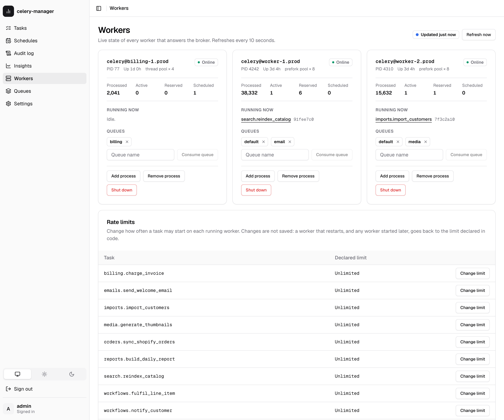Viewport: 504px width, 420px height.
Task: Click Consume queue on worker-2.prod card
Action: coord(466,155)
